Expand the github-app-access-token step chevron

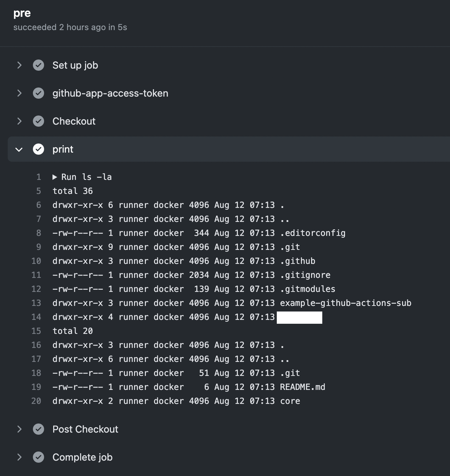point(19,93)
